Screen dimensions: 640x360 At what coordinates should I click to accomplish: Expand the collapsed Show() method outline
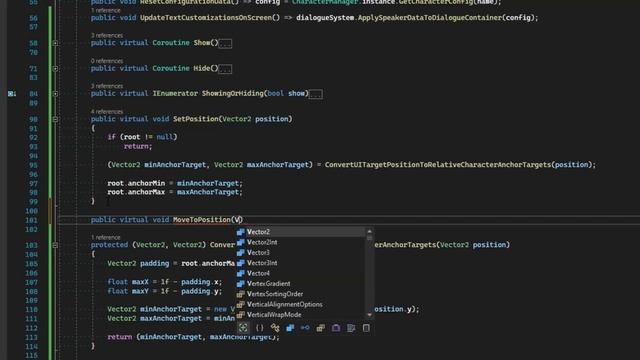coord(55,43)
